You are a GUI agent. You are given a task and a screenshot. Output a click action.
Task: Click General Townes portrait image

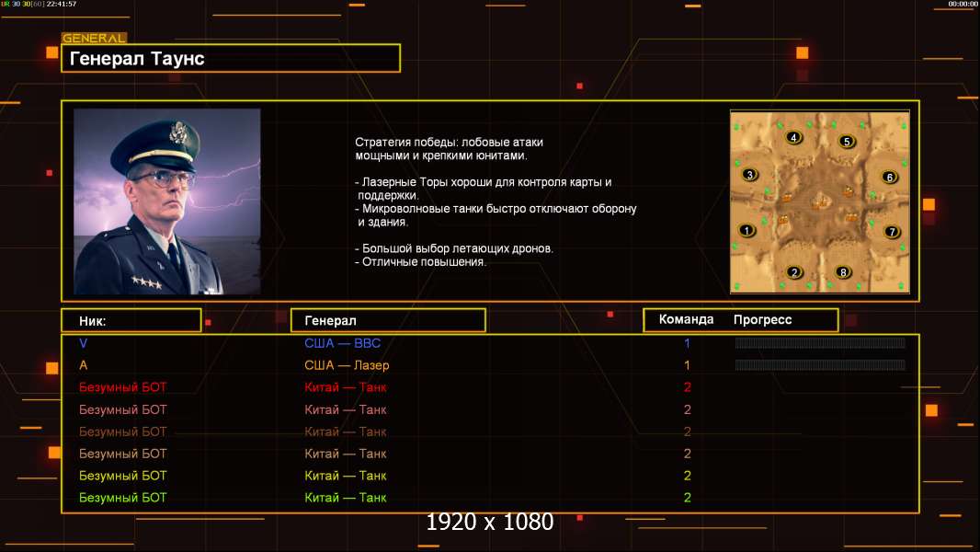click(167, 201)
